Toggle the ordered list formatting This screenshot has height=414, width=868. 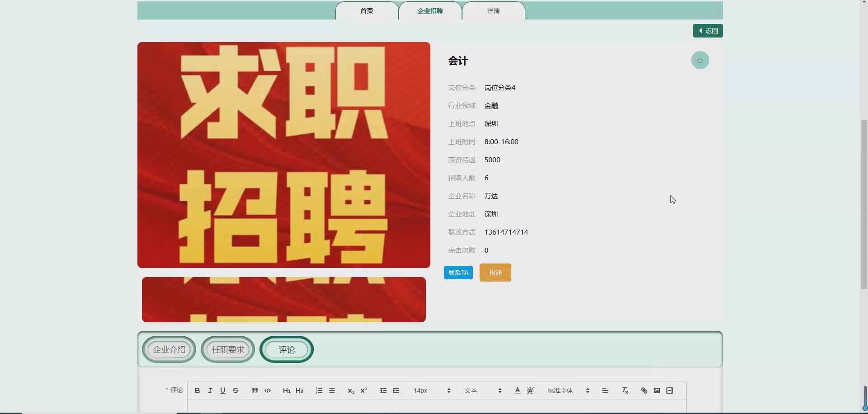(x=319, y=390)
